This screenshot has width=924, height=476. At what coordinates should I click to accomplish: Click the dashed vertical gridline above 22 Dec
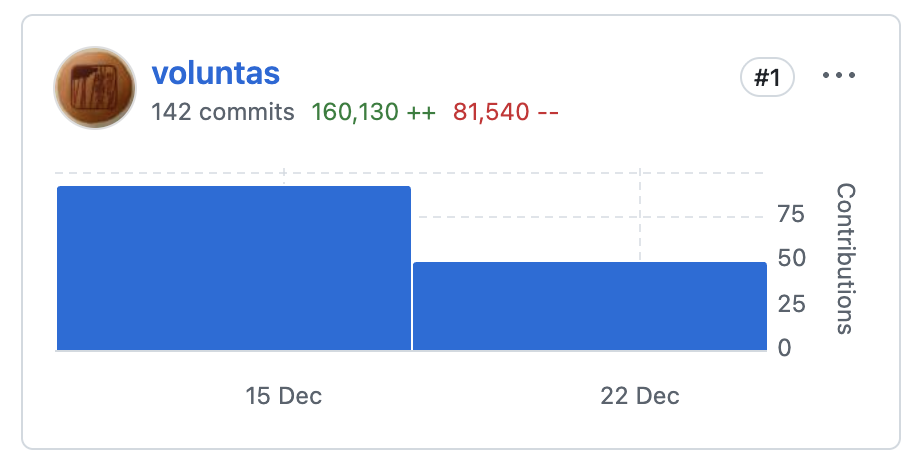point(640,215)
